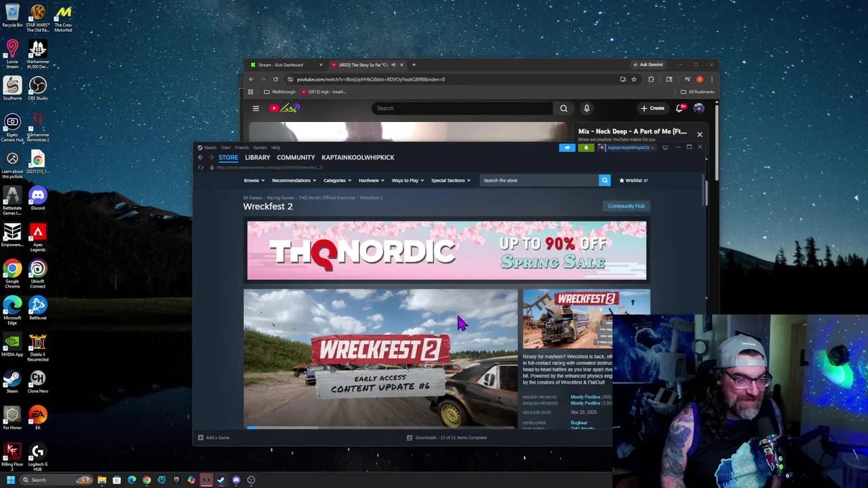This screenshot has width=868, height=488.
Task: Open Walkthrough bookmarks folder in Chrome
Action: point(280,91)
